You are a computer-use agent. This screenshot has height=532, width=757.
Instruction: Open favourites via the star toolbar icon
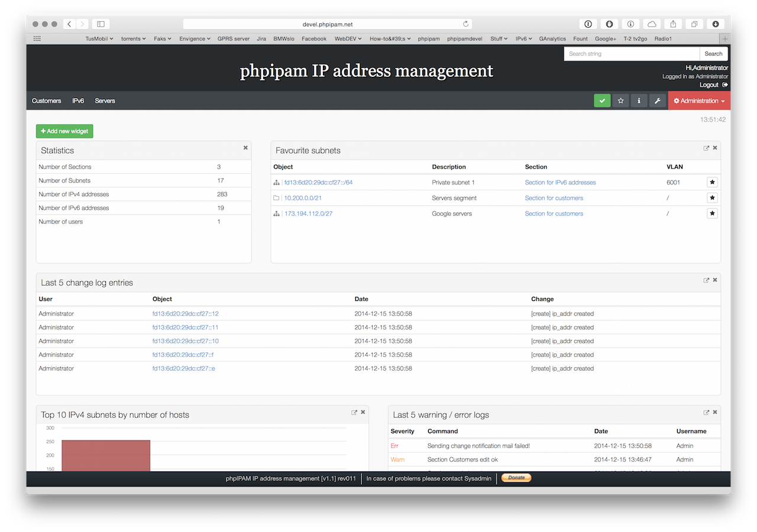click(620, 100)
